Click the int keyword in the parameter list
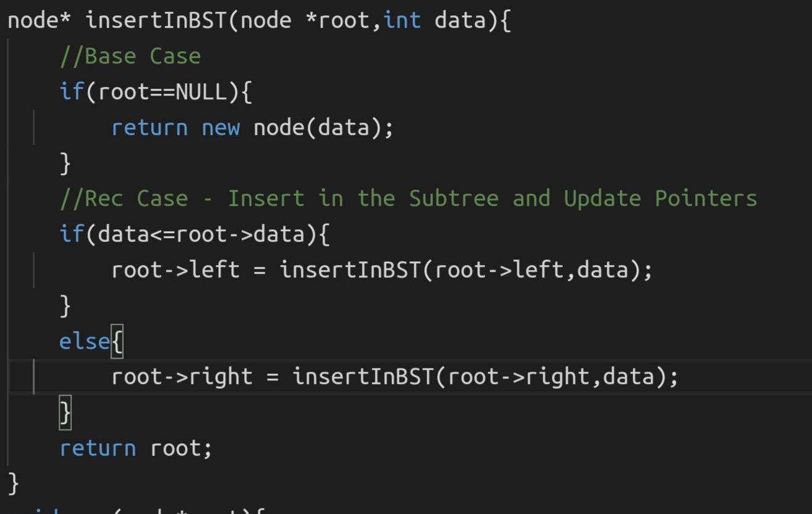The image size is (812, 514). (x=402, y=21)
